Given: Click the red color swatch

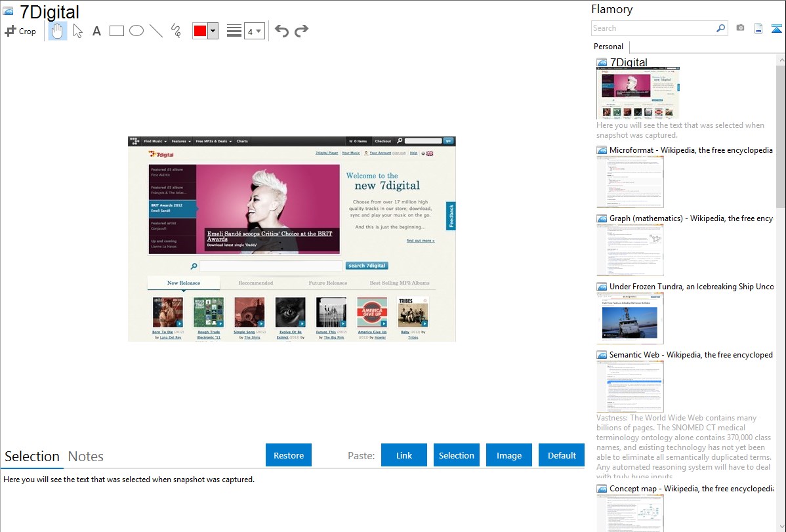Looking at the screenshot, I should click(200, 31).
